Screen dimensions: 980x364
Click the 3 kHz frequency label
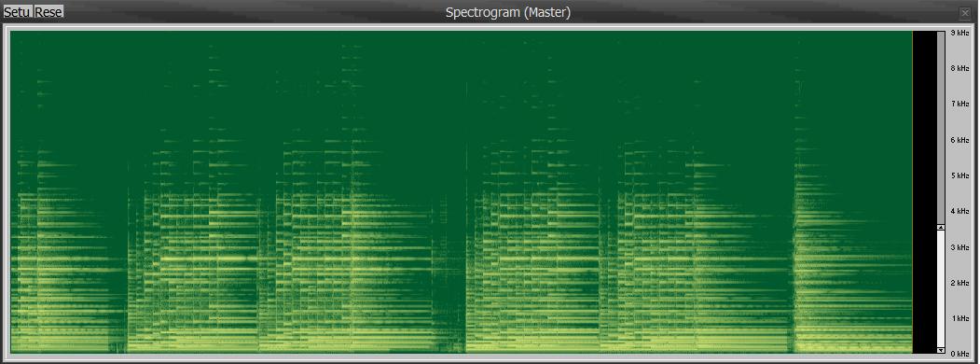pos(959,247)
